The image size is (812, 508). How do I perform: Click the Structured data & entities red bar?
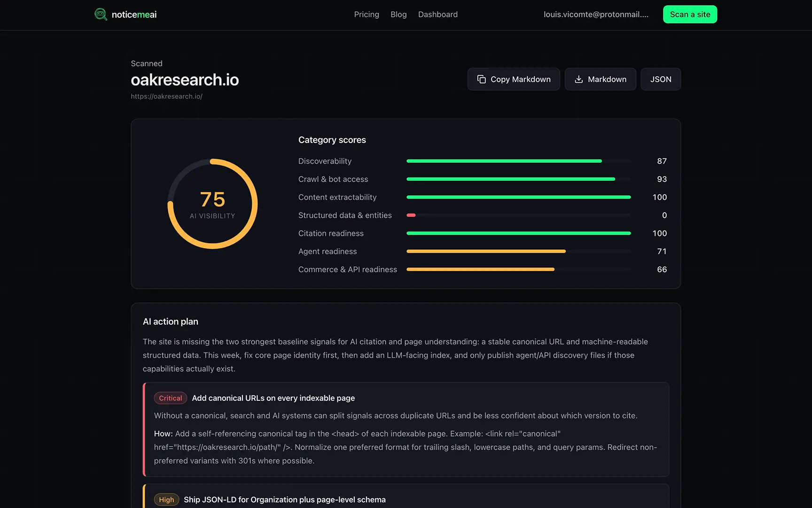(x=411, y=215)
